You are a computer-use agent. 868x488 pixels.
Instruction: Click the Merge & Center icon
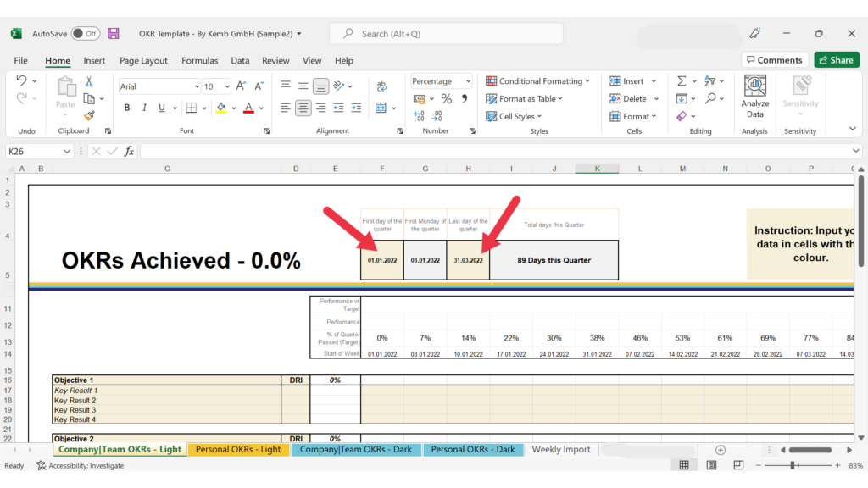click(381, 108)
